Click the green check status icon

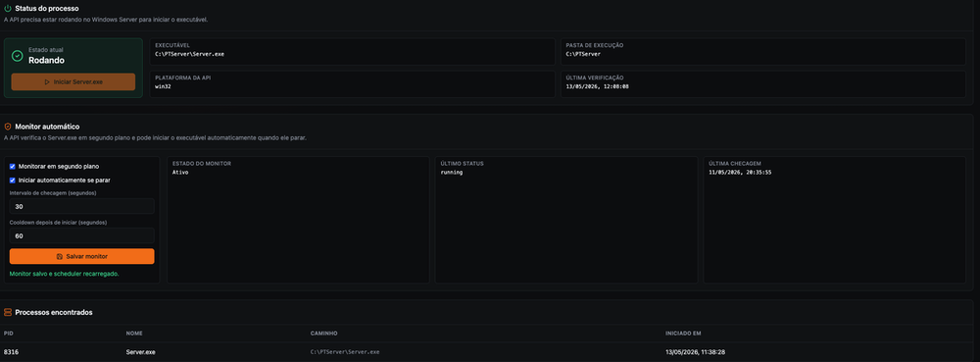(18, 56)
